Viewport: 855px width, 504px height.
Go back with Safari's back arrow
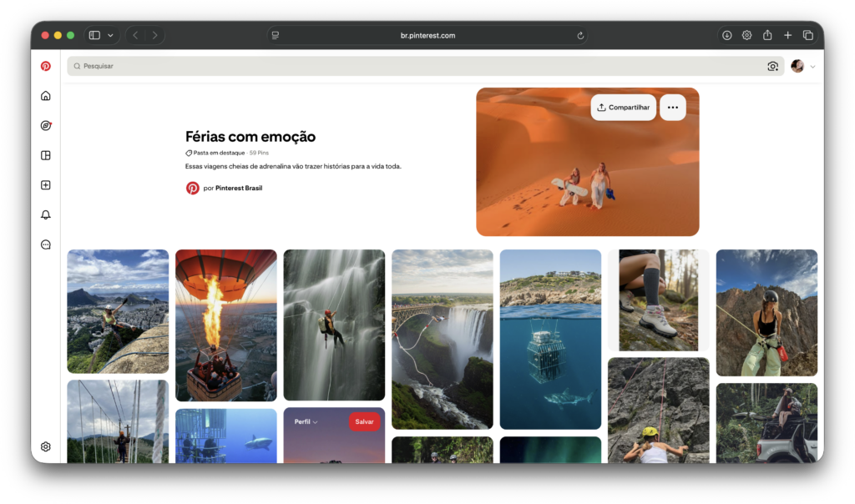[x=135, y=35]
